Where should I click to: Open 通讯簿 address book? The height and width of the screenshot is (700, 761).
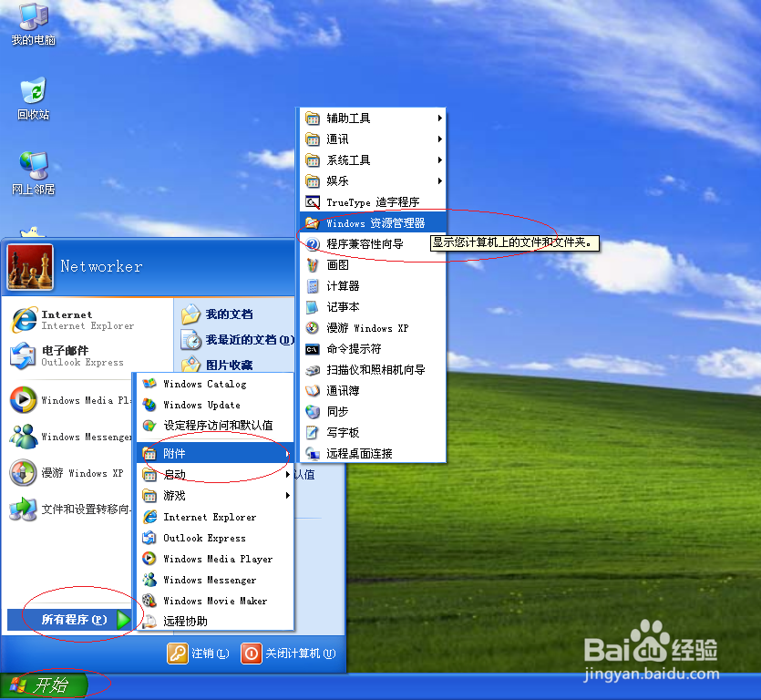tap(373, 390)
